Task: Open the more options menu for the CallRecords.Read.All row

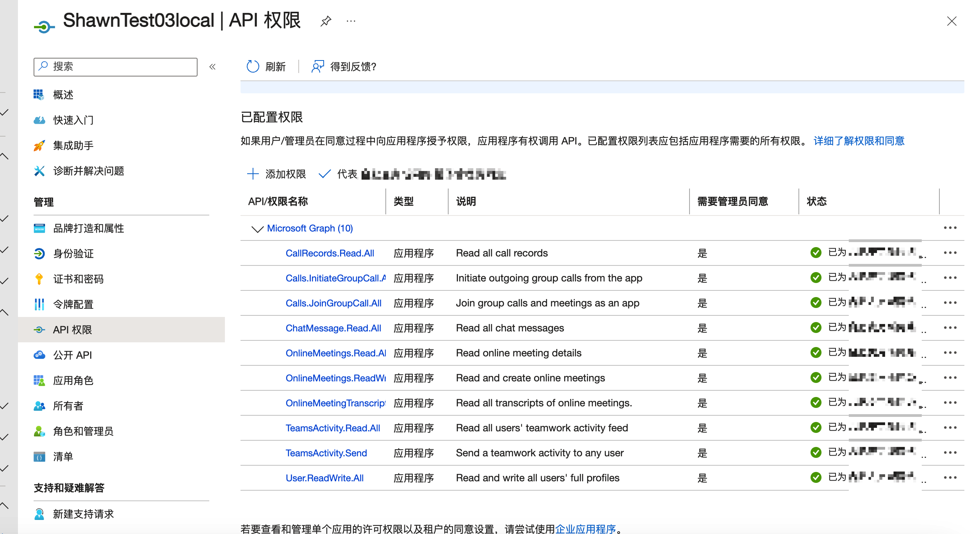Action: (x=950, y=253)
